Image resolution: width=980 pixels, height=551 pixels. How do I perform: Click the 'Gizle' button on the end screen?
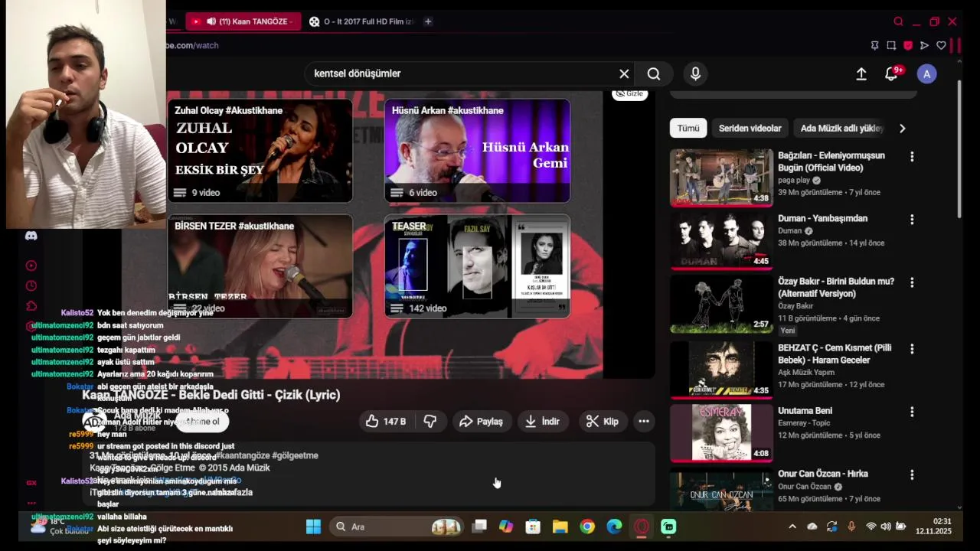[630, 93]
